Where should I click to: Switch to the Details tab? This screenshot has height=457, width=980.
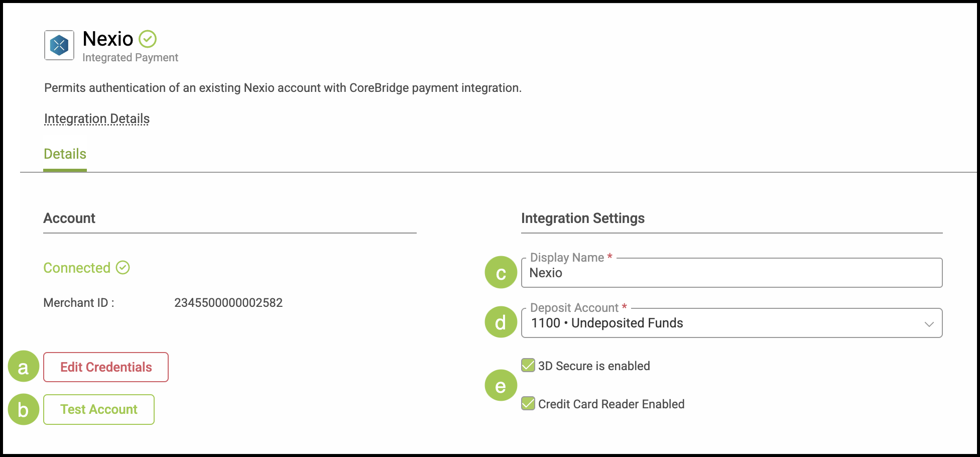65,154
